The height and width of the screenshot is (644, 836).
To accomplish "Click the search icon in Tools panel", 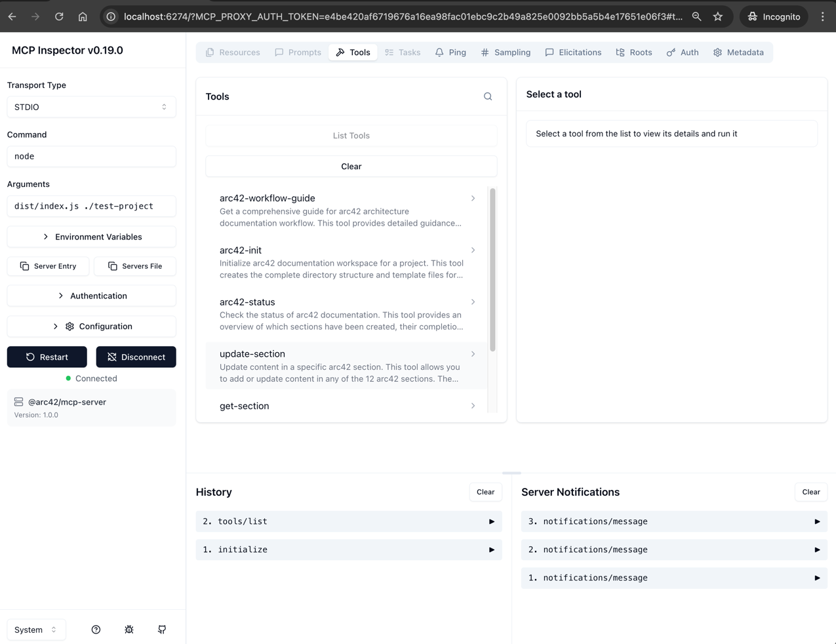I will 488,96.
